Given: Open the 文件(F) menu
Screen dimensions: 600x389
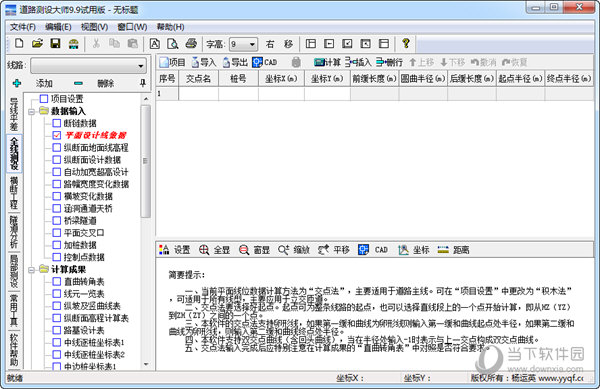Looking at the screenshot, I should [23, 27].
